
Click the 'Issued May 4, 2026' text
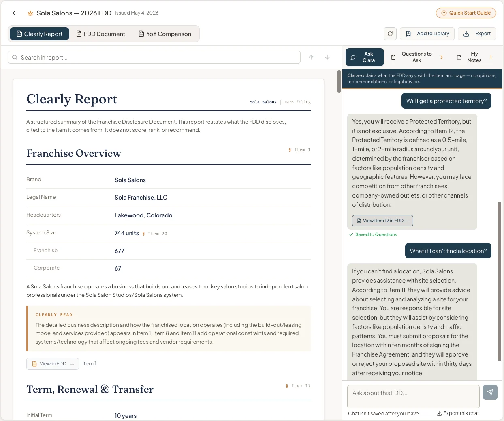pyautogui.click(x=137, y=13)
